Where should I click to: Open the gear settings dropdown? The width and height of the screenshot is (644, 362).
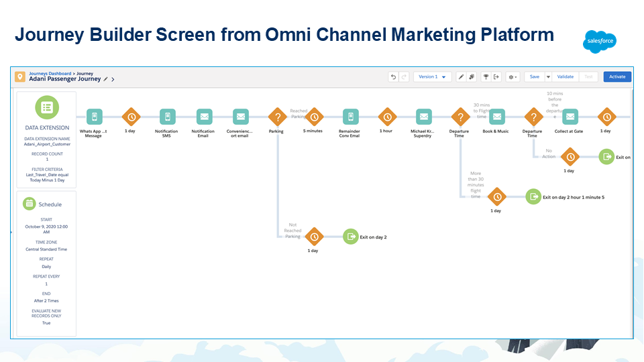[x=513, y=76]
